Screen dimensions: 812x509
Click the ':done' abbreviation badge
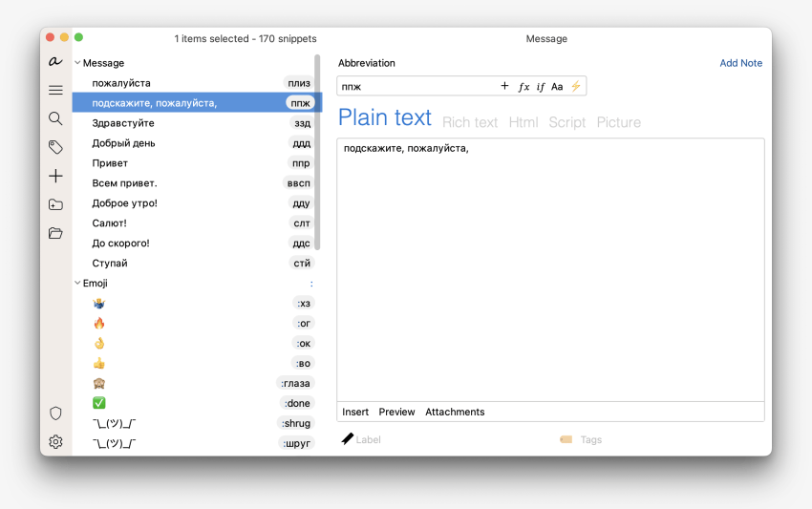297,403
